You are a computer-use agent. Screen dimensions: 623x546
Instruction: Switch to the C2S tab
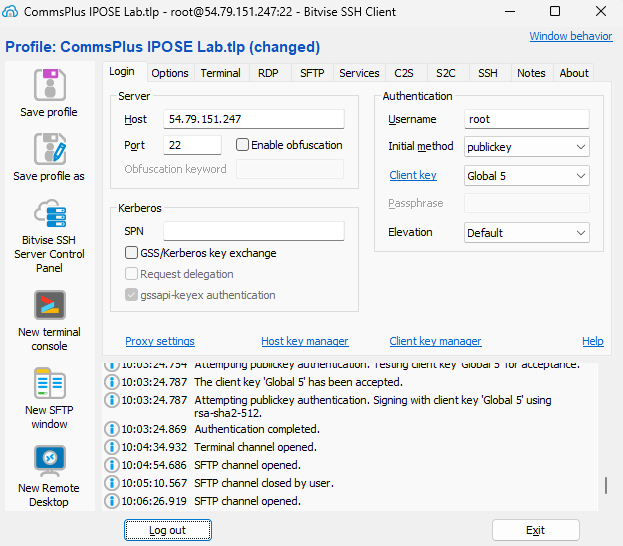click(404, 73)
